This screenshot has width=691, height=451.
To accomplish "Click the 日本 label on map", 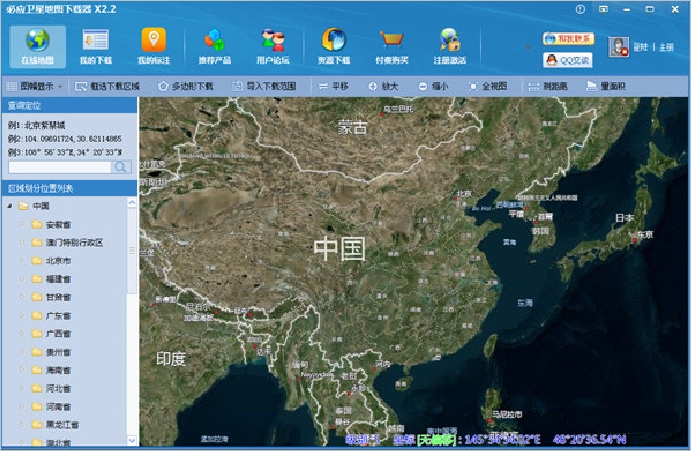I will pyautogui.click(x=624, y=218).
